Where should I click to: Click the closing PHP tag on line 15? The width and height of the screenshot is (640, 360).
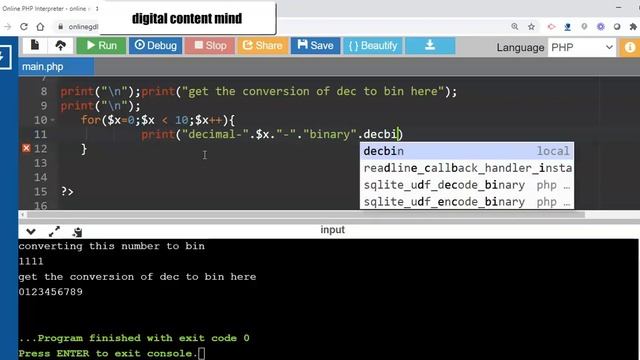67,191
